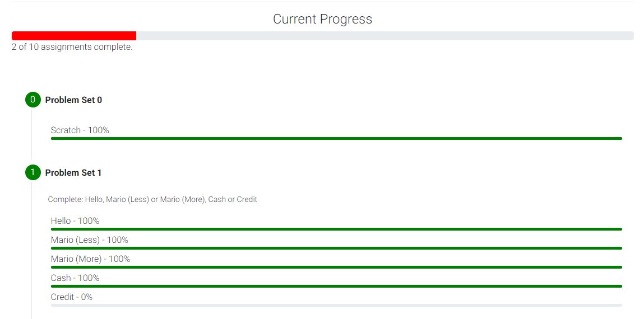Image resolution: width=644 pixels, height=319 pixels.
Task: Click the red overall progress bar
Action: click(74, 36)
